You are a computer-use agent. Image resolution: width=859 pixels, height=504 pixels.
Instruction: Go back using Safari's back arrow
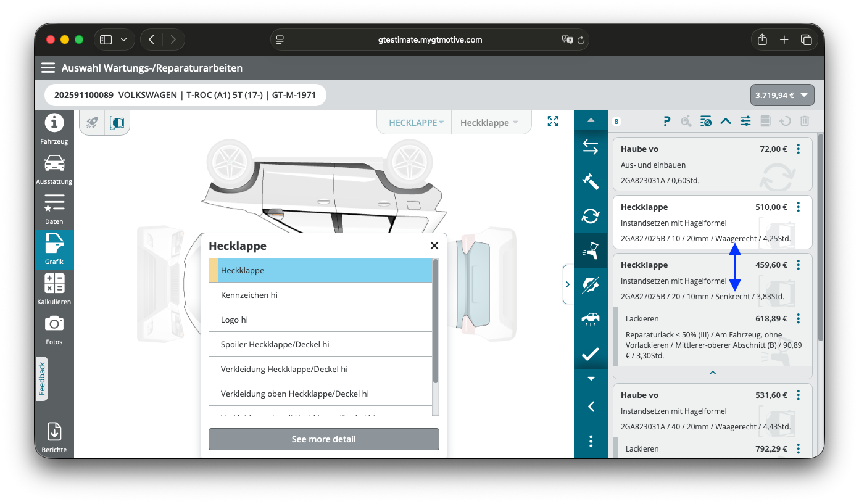[151, 39]
